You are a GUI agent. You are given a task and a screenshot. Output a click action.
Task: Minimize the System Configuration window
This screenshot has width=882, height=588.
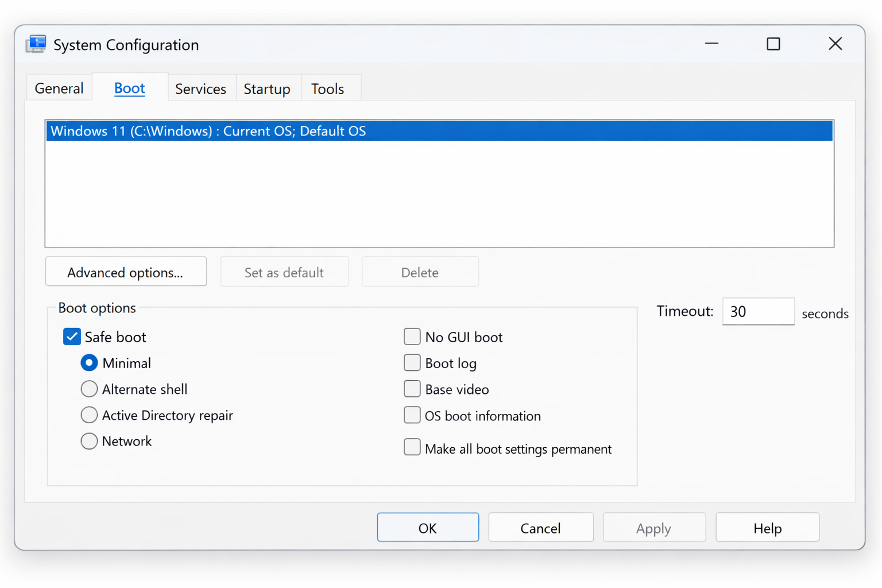[x=711, y=44]
